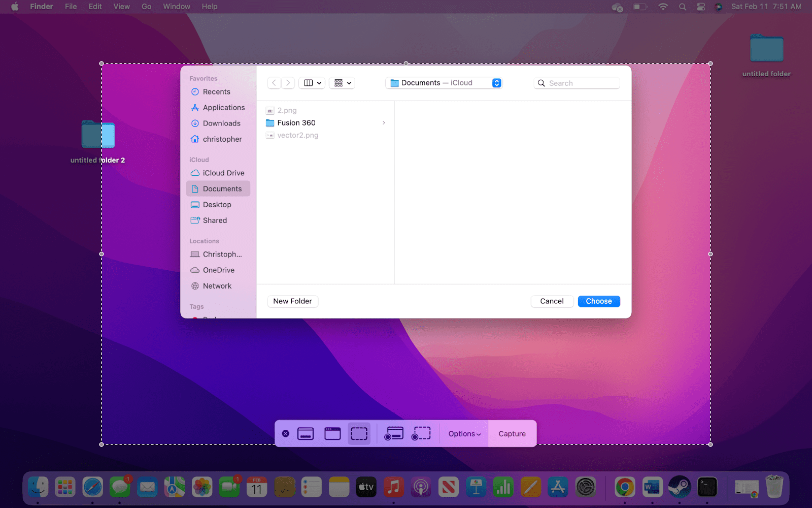Close the screenshot toolbar
The height and width of the screenshot is (508, 812).
tap(286, 434)
